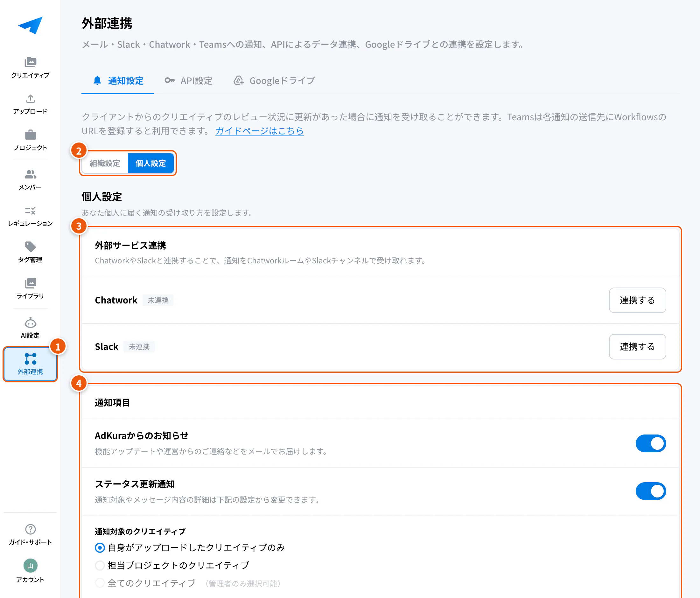Open AI設定 robot icon
The image size is (700, 598).
(30, 323)
